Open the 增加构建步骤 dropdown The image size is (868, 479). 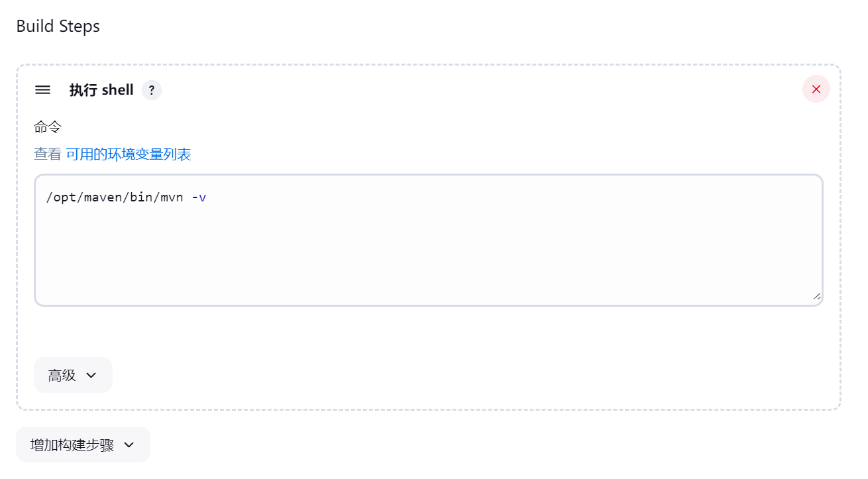pyautogui.click(x=83, y=445)
